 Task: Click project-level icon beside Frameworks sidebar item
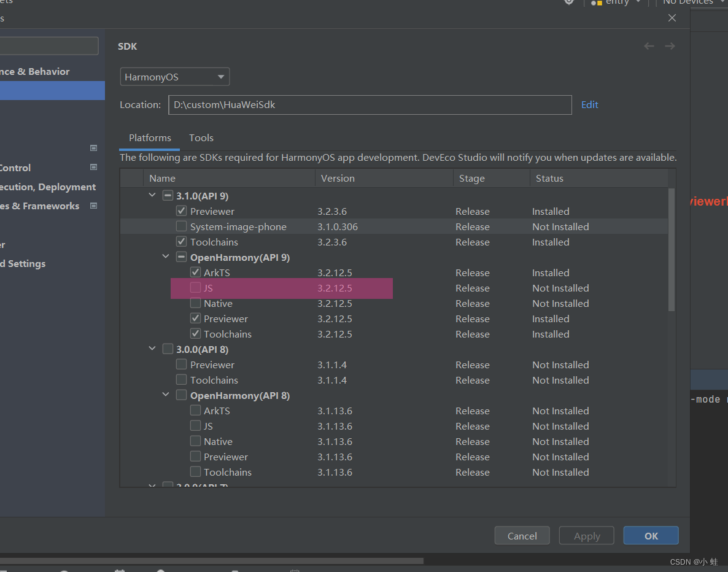tap(93, 206)
